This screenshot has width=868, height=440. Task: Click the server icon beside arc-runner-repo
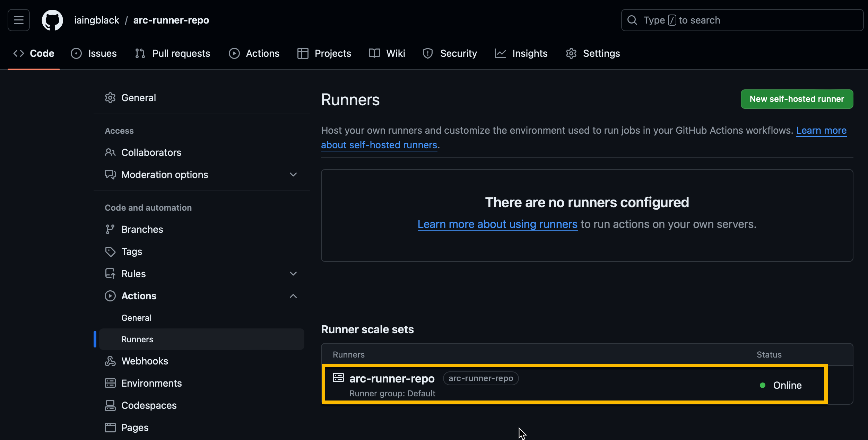[338, 378]
